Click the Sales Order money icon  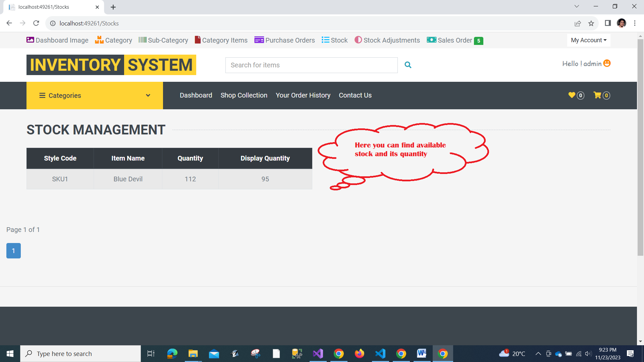pos(431,40)
